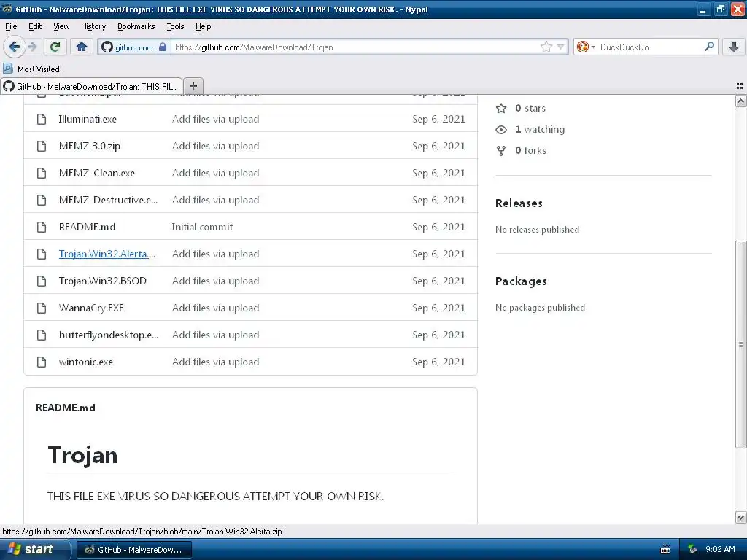The width and height of the screenshot is (747, 560).
Task: Click the 0 stars link
Action: tap(530, 108)
